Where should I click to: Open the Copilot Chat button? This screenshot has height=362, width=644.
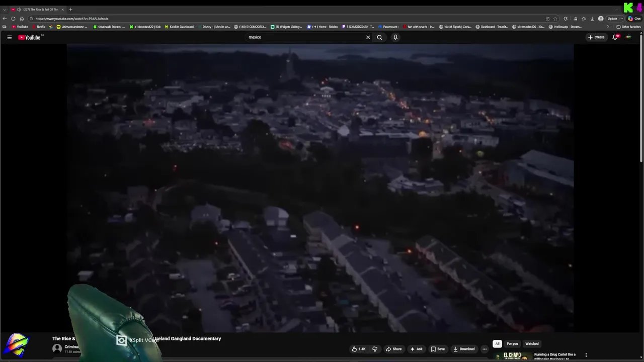(634, 19)
